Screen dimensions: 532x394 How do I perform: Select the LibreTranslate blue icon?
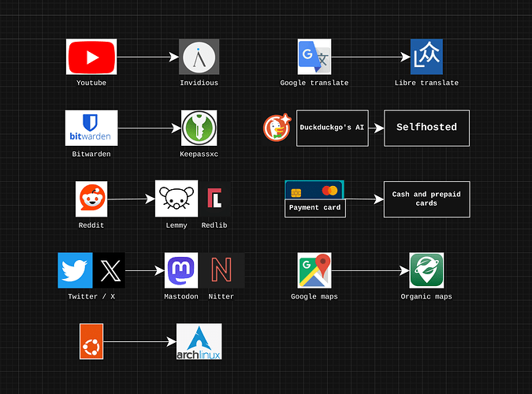[426, 57]
